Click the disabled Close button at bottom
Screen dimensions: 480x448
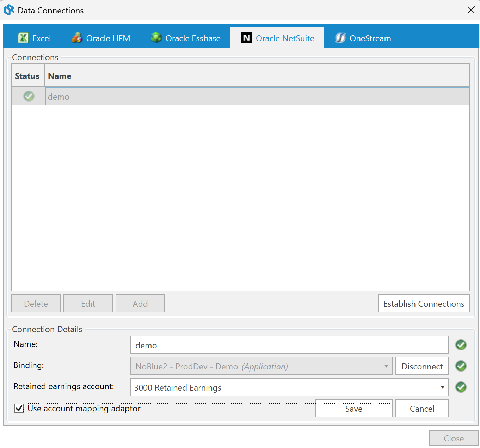(454, 438)
